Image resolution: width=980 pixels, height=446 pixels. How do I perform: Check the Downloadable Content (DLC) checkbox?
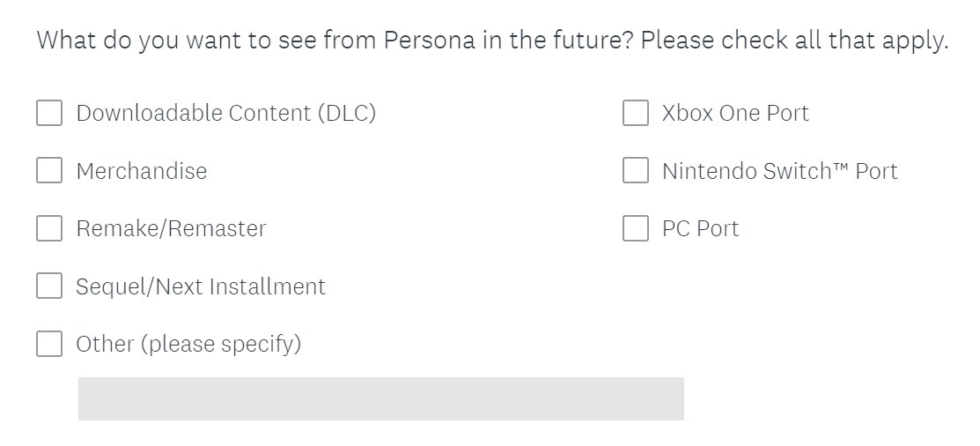click(49, 113)
